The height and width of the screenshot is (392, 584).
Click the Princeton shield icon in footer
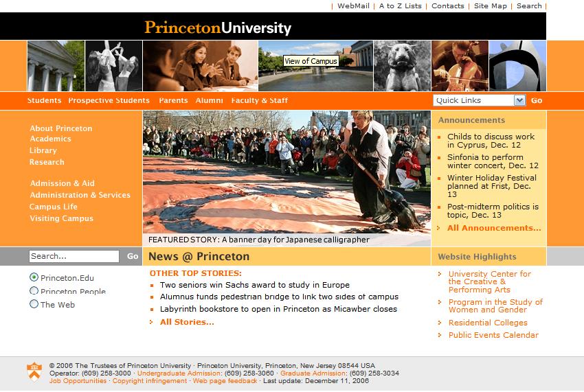(34, 372)
